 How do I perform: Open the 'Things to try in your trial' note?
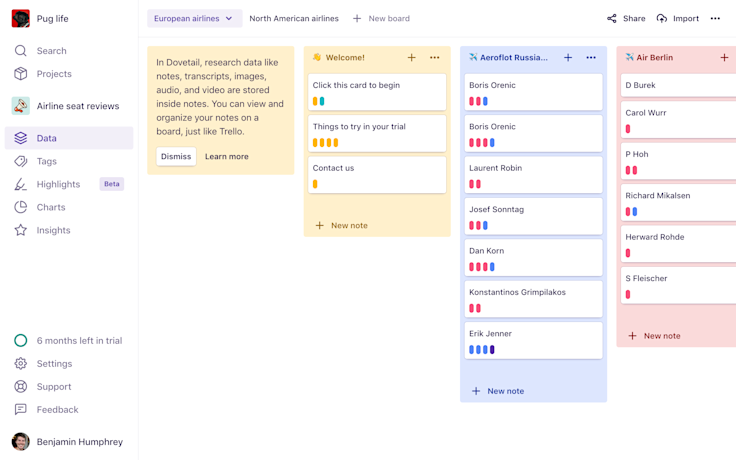(x=377, y=133)
